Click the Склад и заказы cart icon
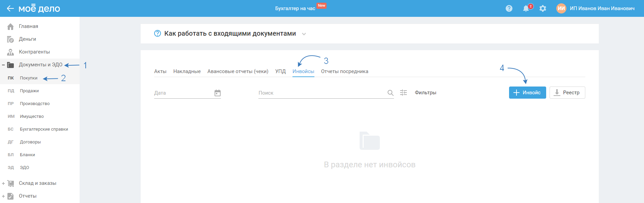The height and width of the screenshot is (203, 644). [10, 183]
